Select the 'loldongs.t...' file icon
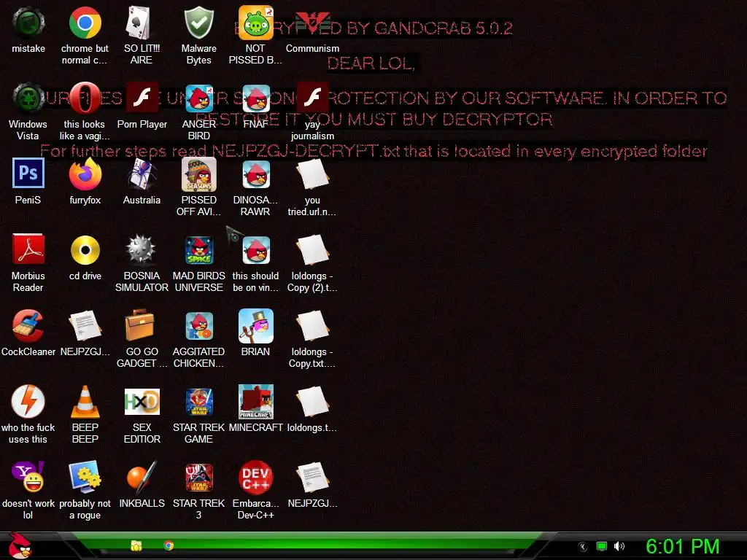747x560 pixels. (312, 402)
